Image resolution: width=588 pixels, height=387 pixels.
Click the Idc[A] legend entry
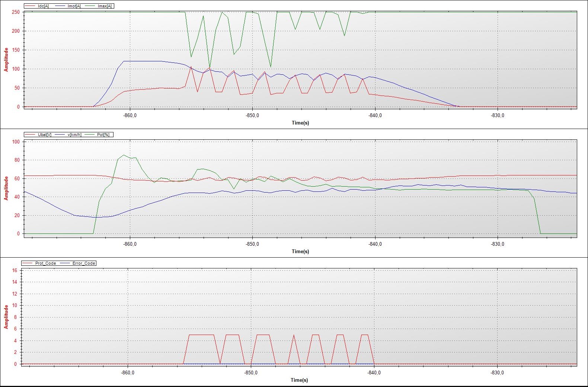click(x=43, y=6)
